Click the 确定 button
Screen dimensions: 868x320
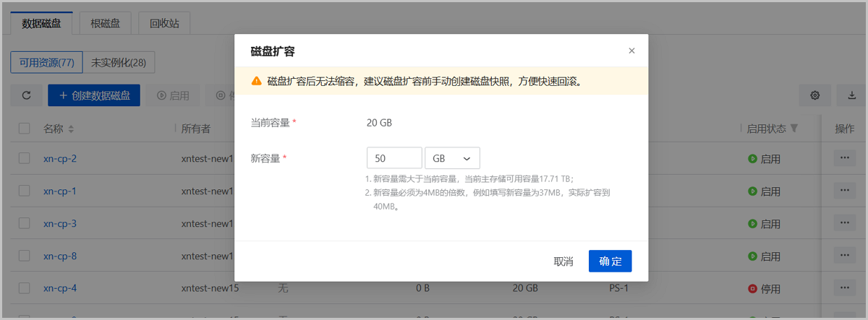coord(610,261)
